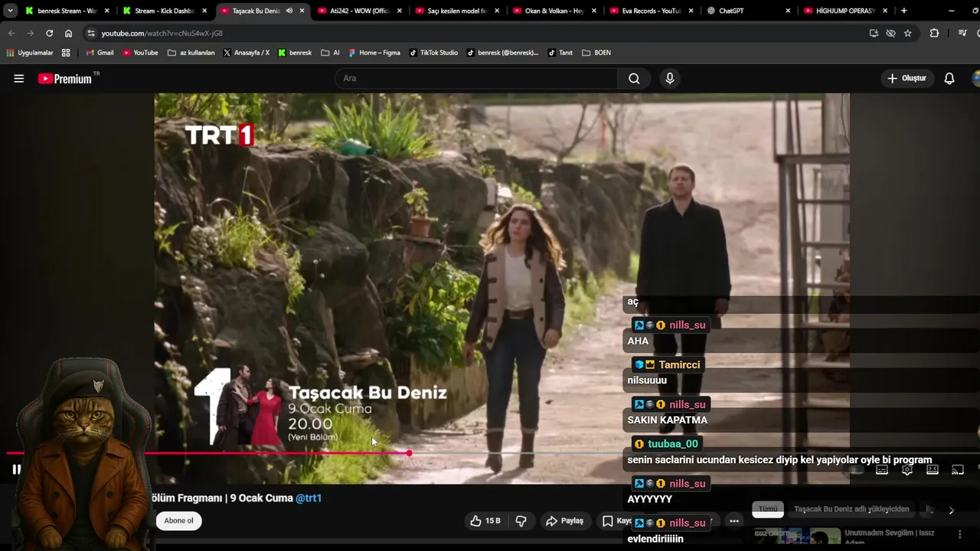
Task: Select the Tümü filter chip
Action: click(768, 509)
